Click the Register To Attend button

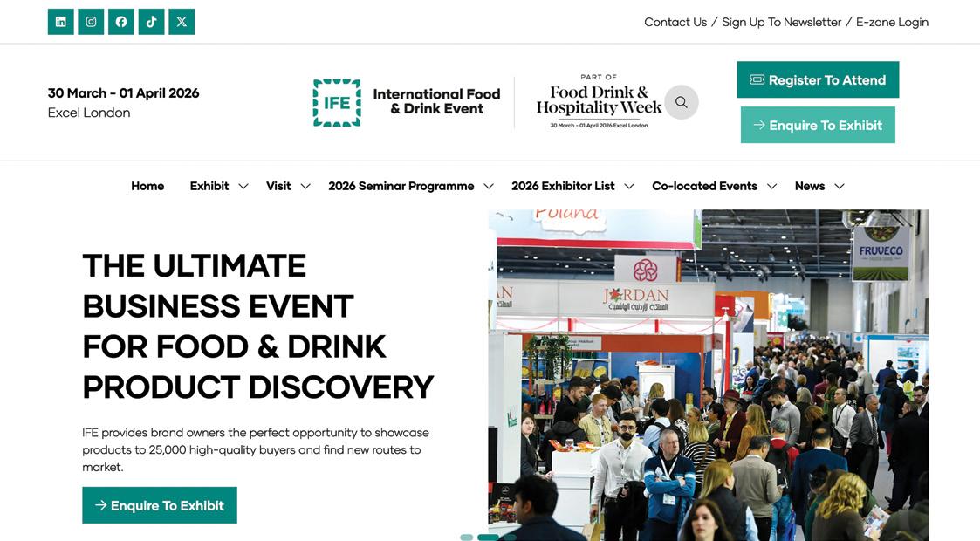pyautogui.click(x=818, y=79)
